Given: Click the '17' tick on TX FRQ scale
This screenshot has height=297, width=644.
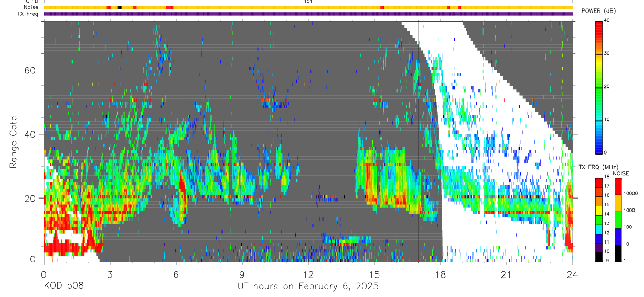Looking at the screenshot, I should (606, 186).
